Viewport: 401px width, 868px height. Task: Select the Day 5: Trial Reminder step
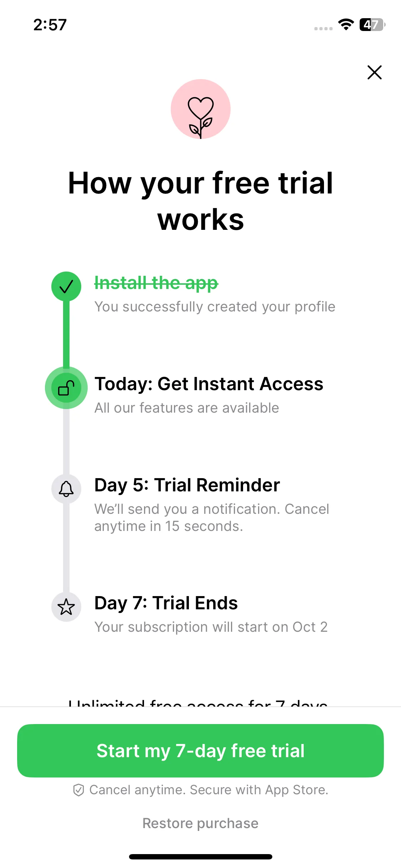[x=187, y=485]
